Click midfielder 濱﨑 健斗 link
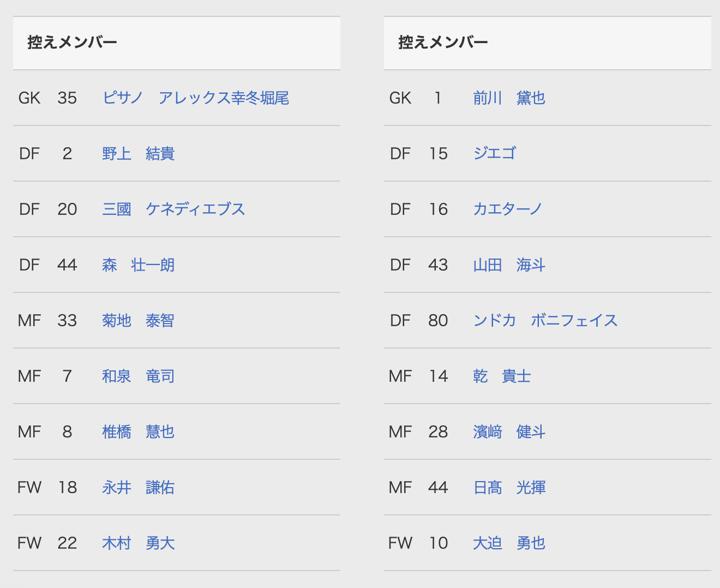 tap(509, 432)
